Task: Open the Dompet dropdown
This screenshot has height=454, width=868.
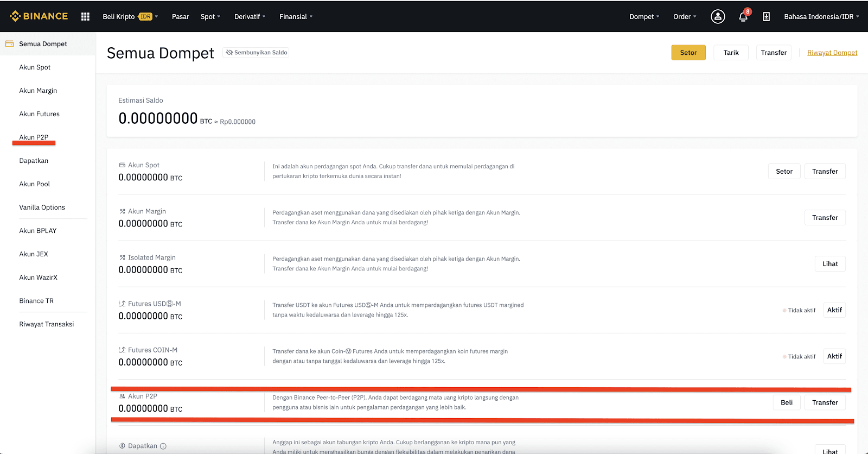Action: 644,17
